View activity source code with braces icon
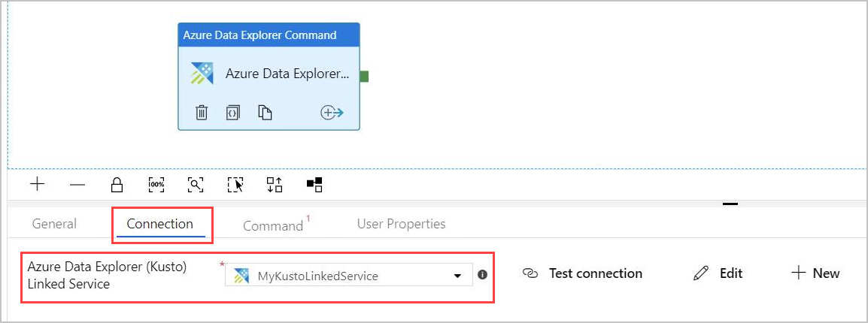This screenshot has height=323, width=868. pyautogui.click(x=233, y=113)
